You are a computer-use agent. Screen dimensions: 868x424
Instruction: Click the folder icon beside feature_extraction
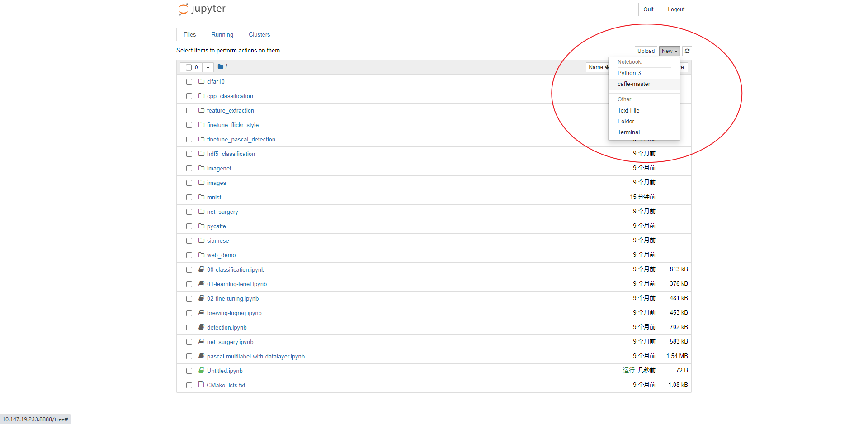click(x=202, y=110)
